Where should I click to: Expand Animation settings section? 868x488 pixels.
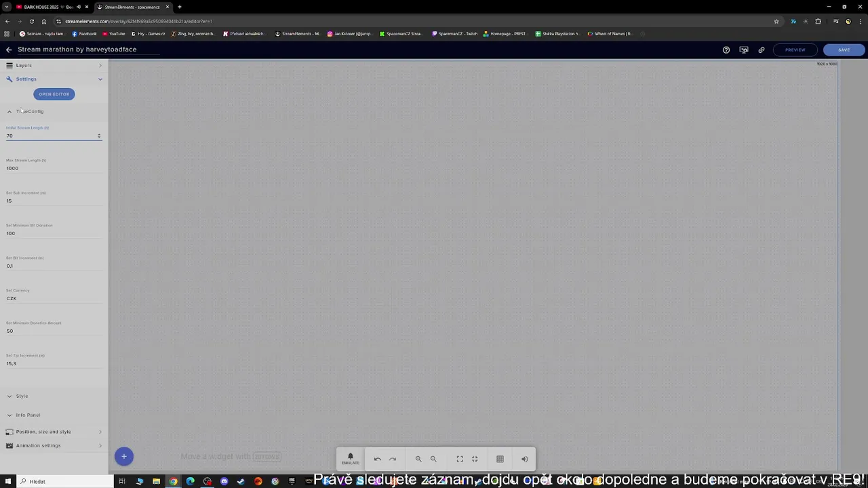54,445
